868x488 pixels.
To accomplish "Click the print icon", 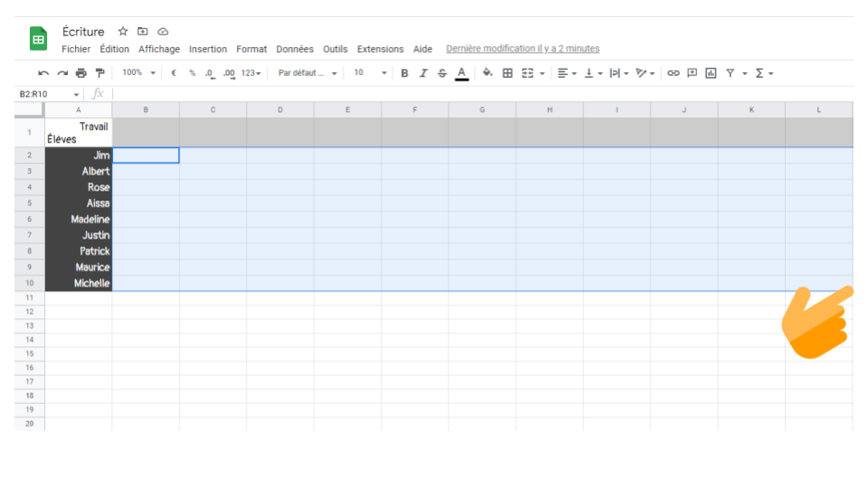I will pos(81,73).
